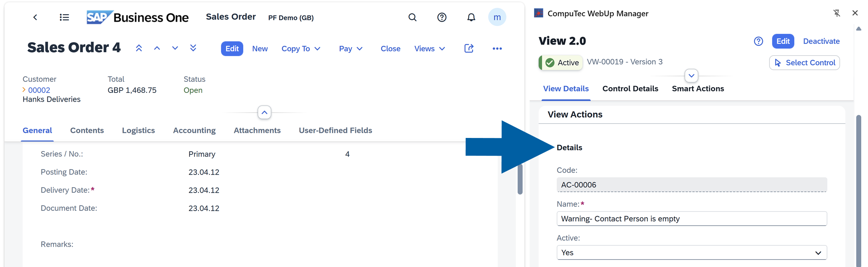Open customer code 00002 link
The height and width of the screenshot is (267, 868).
pos(39,90)
